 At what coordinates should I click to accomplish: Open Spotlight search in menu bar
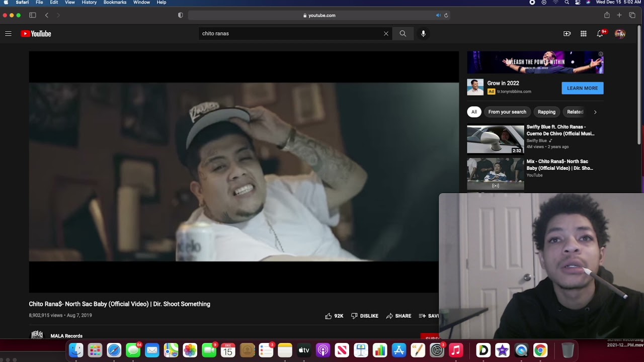[567, 3]
